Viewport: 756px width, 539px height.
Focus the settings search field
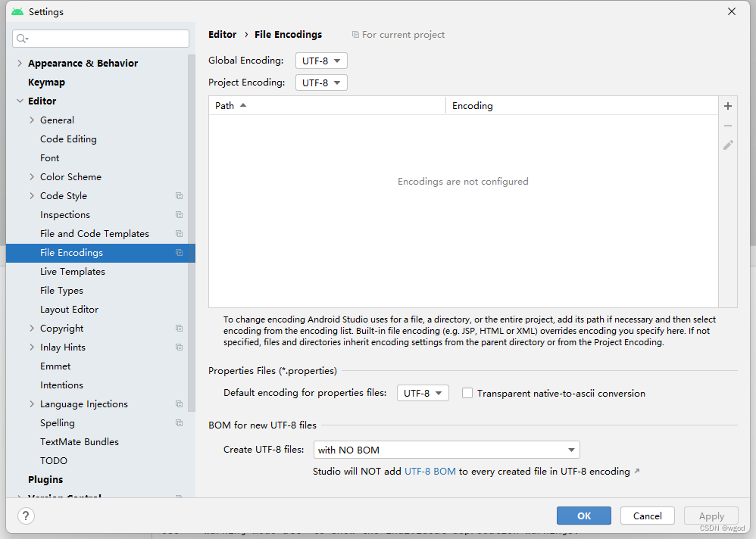(x=101, y=39)
